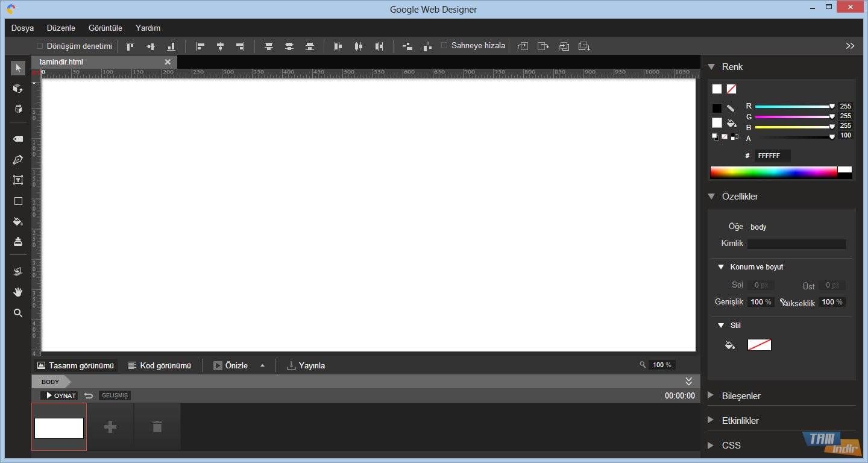Viewport: 868px width, 463px height.
Task: Toggle the timeline loop arrow button
Action: tap(89, 395)
